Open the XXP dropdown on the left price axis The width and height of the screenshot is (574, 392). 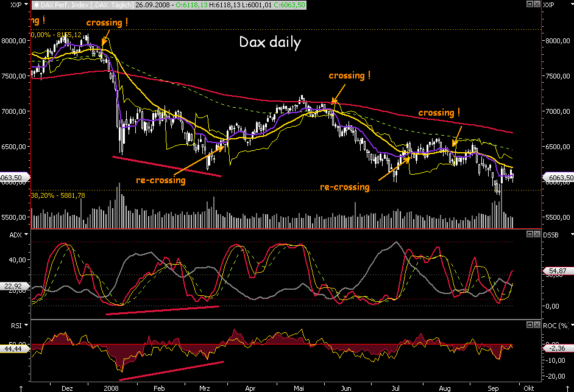point(26,5)
